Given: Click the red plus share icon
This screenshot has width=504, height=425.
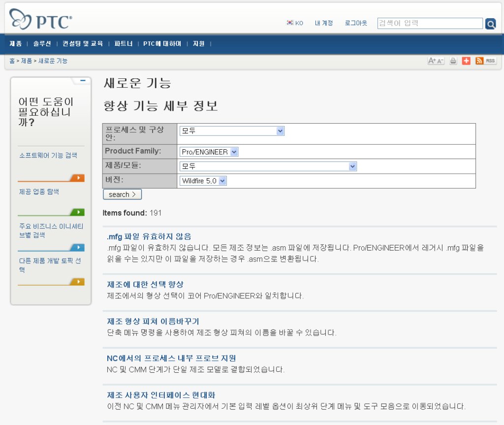Looking at the screenshot, I should [466, 61].
